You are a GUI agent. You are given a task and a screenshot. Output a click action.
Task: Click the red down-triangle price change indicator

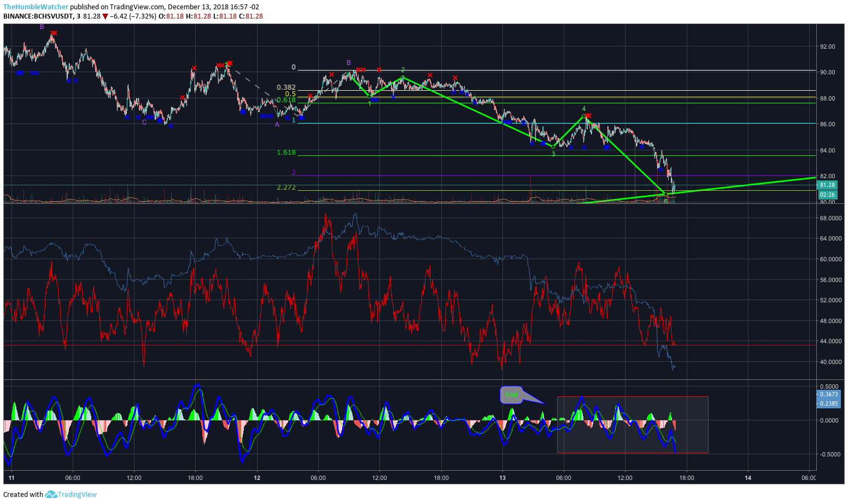click(x=105, y=16)
